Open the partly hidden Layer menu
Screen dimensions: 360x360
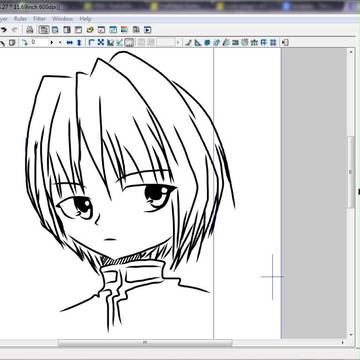tap(4, 19)
